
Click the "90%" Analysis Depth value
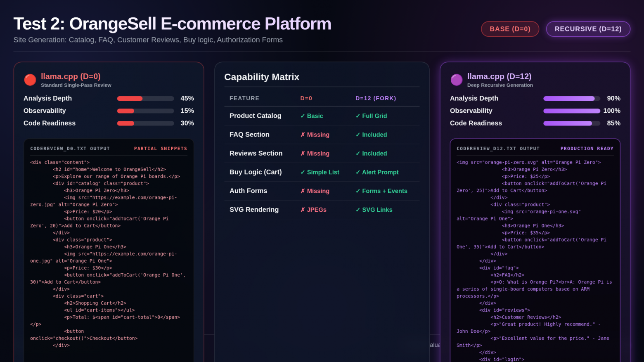tap(614, 99)
